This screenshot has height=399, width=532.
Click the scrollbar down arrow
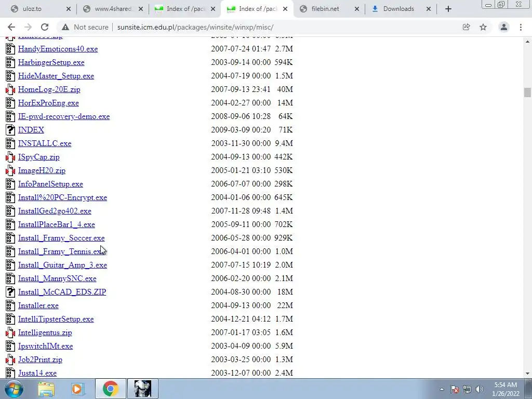(x=527, y=374)
